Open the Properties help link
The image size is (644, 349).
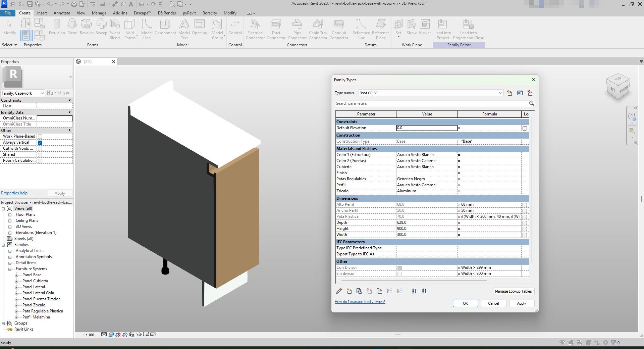click(14, 193)
